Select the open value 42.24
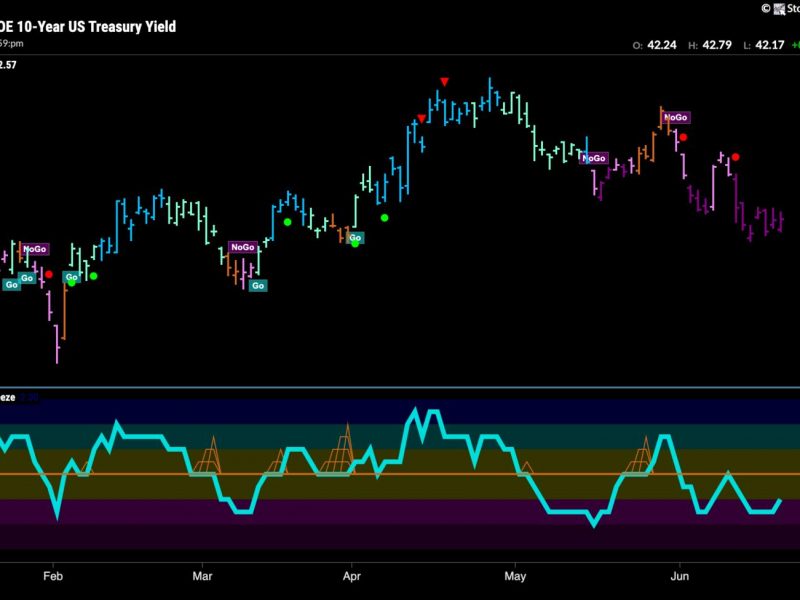 point(662,45)
